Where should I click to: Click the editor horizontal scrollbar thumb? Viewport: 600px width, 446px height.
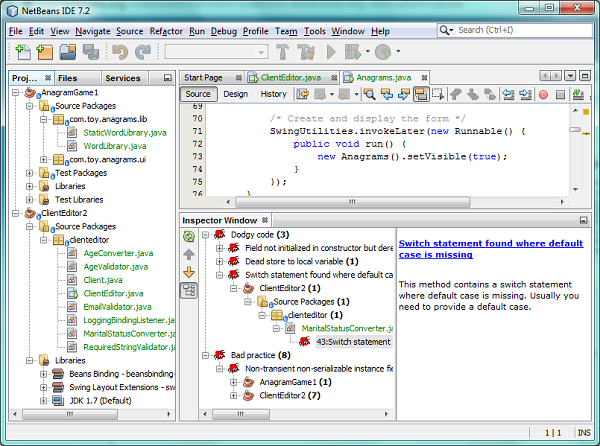point(352,202)
